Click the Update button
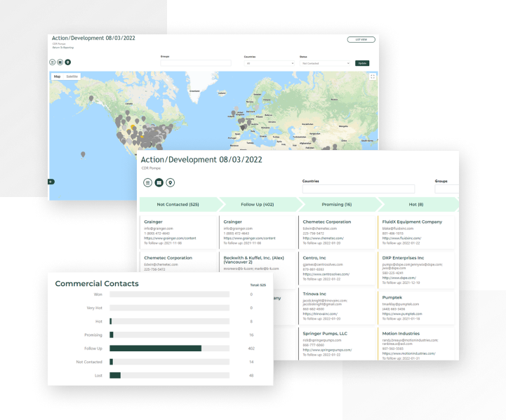506x420 pixels. tap(361, 63)
